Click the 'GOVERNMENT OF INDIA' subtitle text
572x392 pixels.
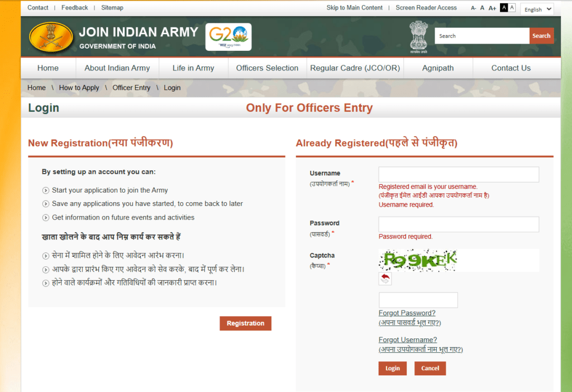pos(117,46)
